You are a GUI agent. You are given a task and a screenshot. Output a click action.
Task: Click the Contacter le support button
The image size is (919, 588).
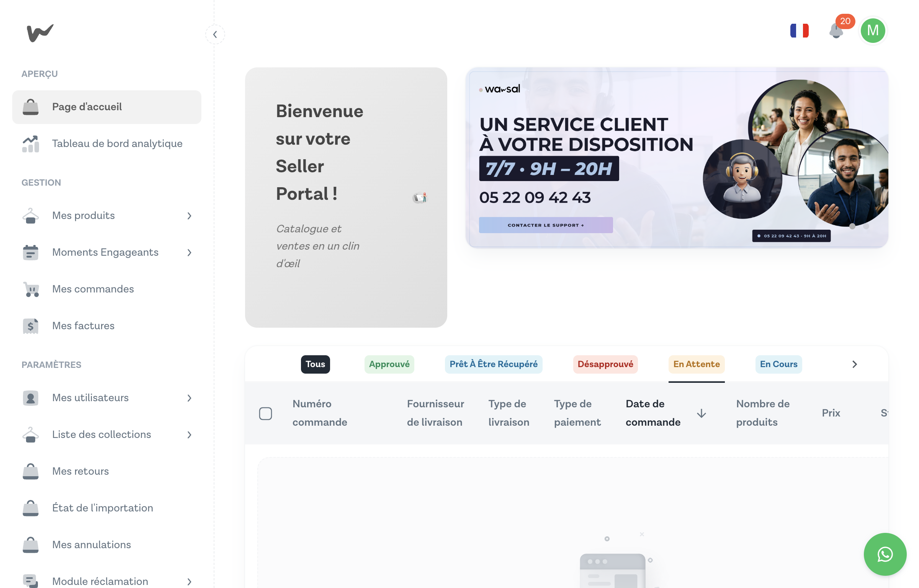tap(545, 225)
